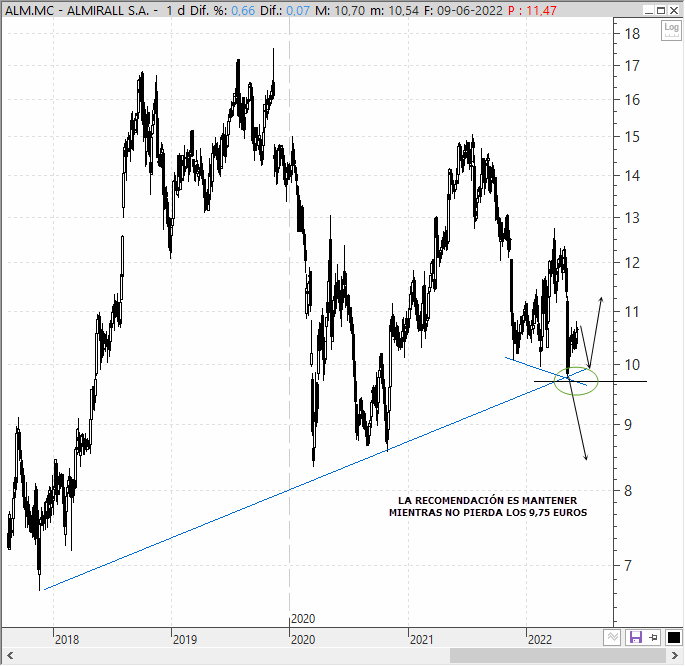Click the 9 price axis label
This screenshot has height=666, width=685.
628,424
